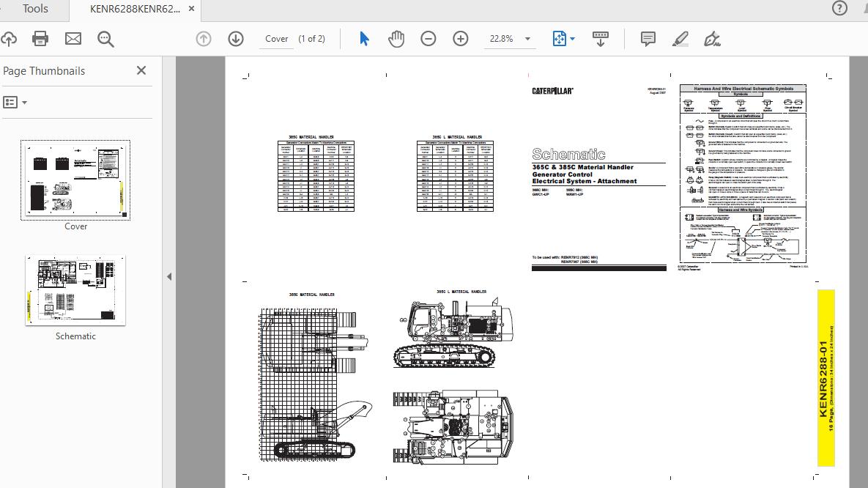This screenshot has height=488, width=868.
Task: Switch to the Tools tab
Action: [34, 9]
